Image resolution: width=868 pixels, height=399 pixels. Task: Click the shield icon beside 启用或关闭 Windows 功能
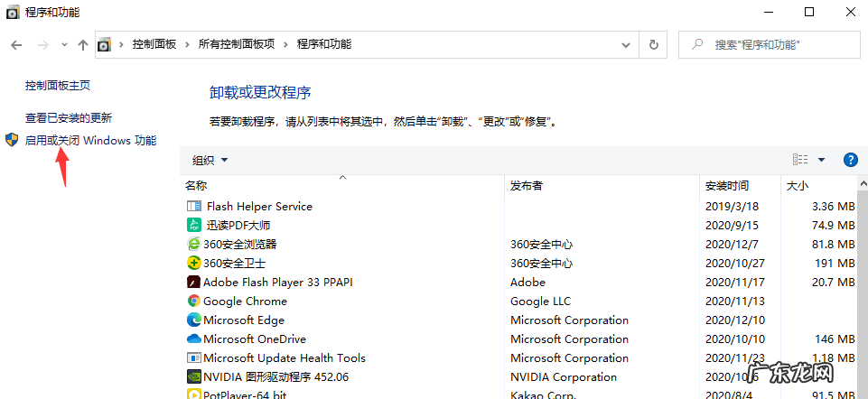12,140
